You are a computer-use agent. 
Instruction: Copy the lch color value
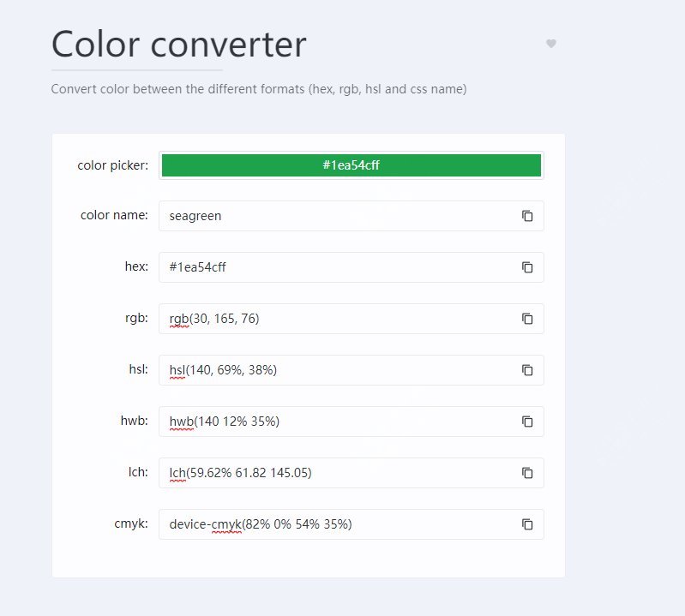tap(527, 473)
